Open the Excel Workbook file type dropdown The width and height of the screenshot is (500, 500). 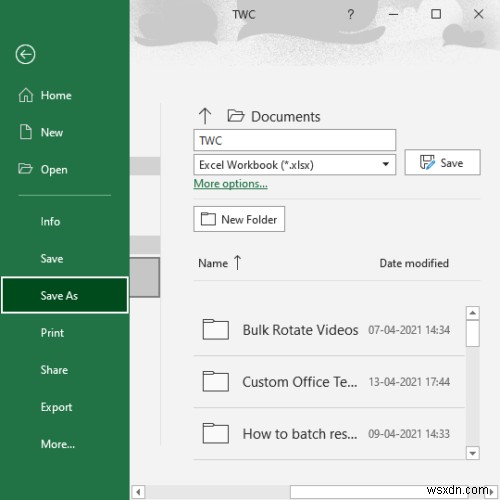click(295, 164)
